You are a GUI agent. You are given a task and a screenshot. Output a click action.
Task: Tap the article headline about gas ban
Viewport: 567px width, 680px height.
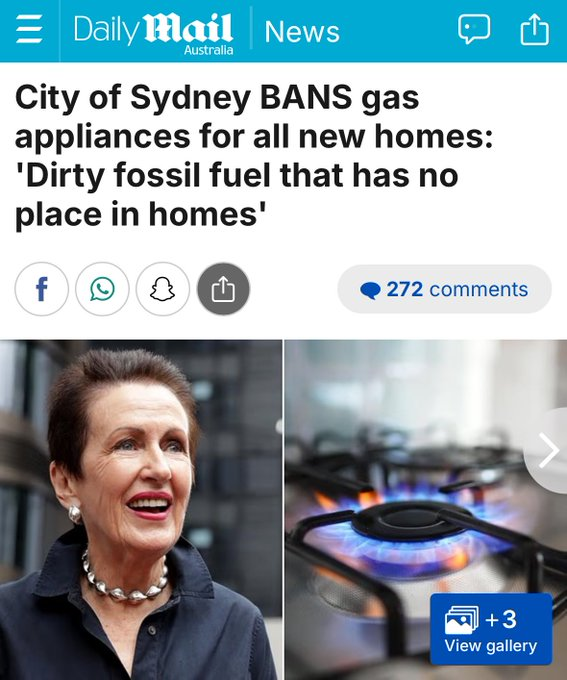pos(254,155)
